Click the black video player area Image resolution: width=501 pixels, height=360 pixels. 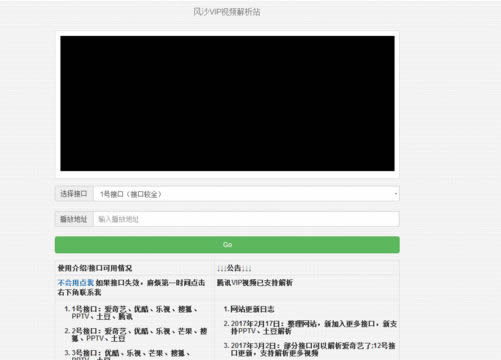coord(227,103)
